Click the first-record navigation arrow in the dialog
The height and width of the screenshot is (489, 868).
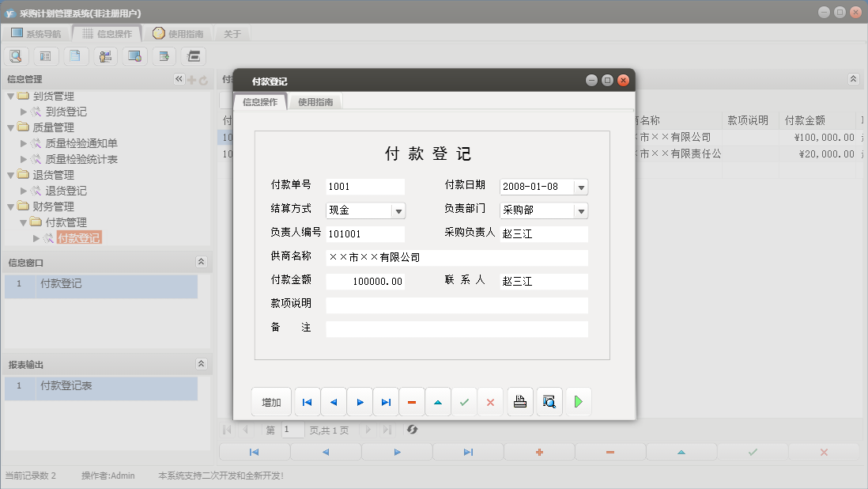(307, 401)
